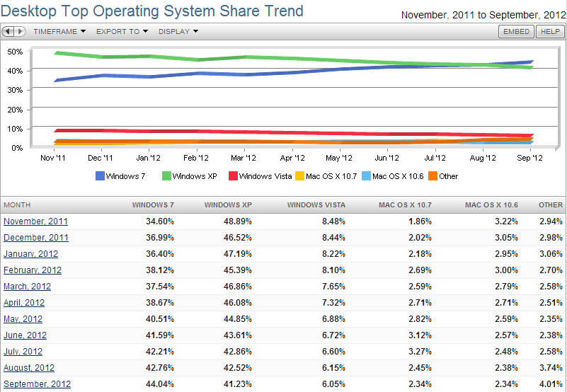
Task: Select the 34.60% Windows 7 cell
Action: tap(160, 221)
